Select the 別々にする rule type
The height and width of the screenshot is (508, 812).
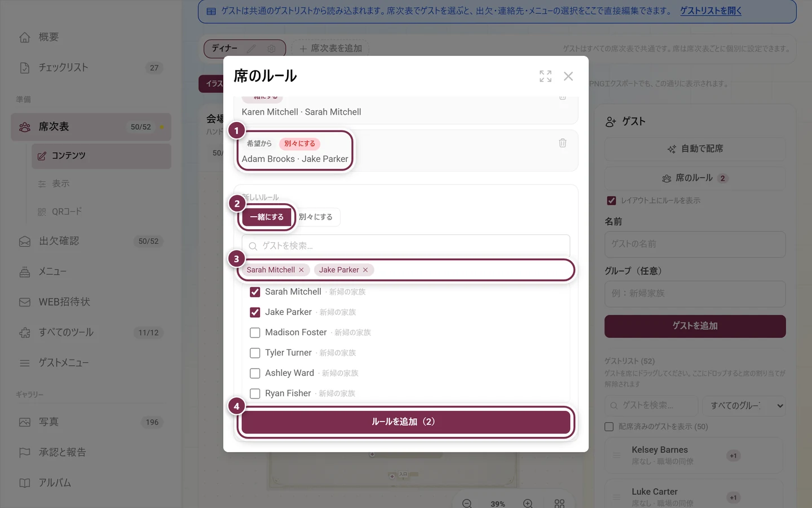tap(316, 217)
